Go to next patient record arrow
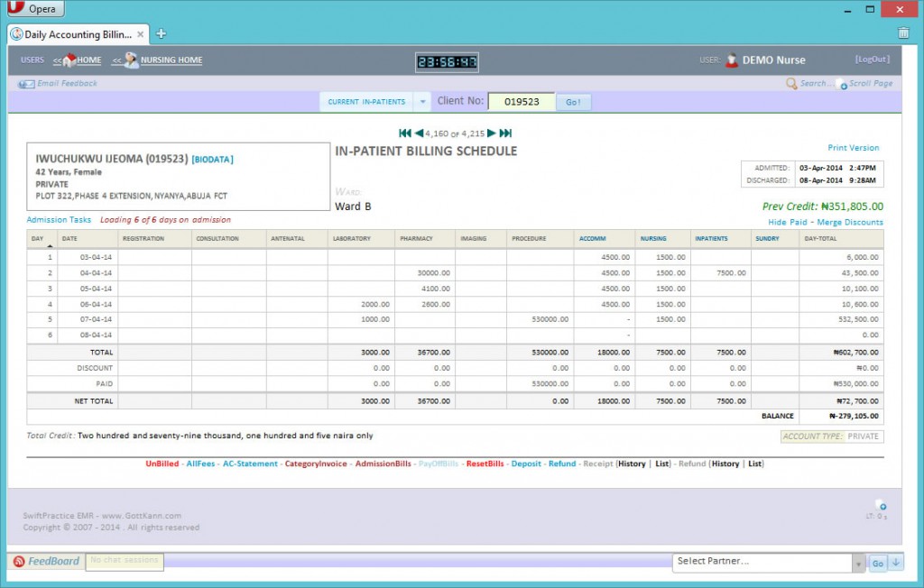This screenshot has height=588, width=924. 493,133
